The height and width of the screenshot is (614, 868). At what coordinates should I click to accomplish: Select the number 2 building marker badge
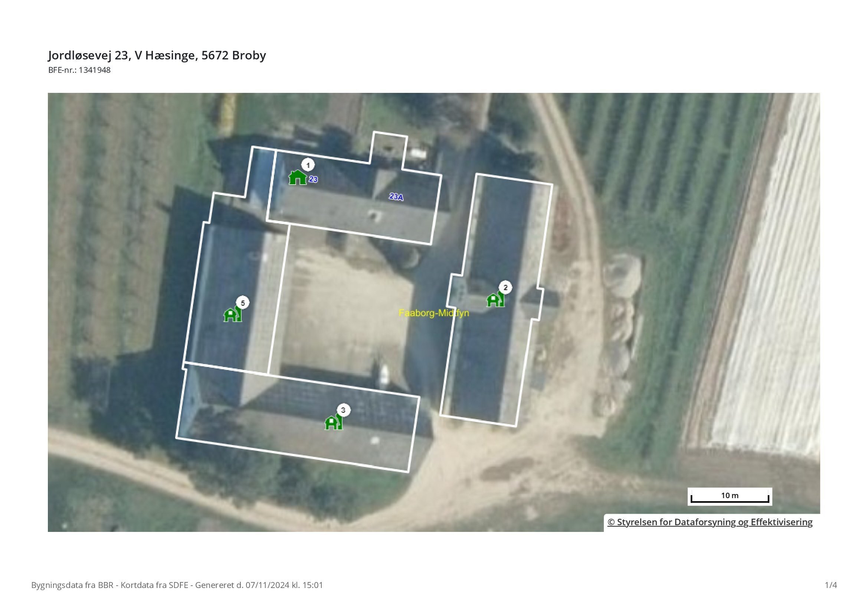pyautogui.click(x=505, y=287)
